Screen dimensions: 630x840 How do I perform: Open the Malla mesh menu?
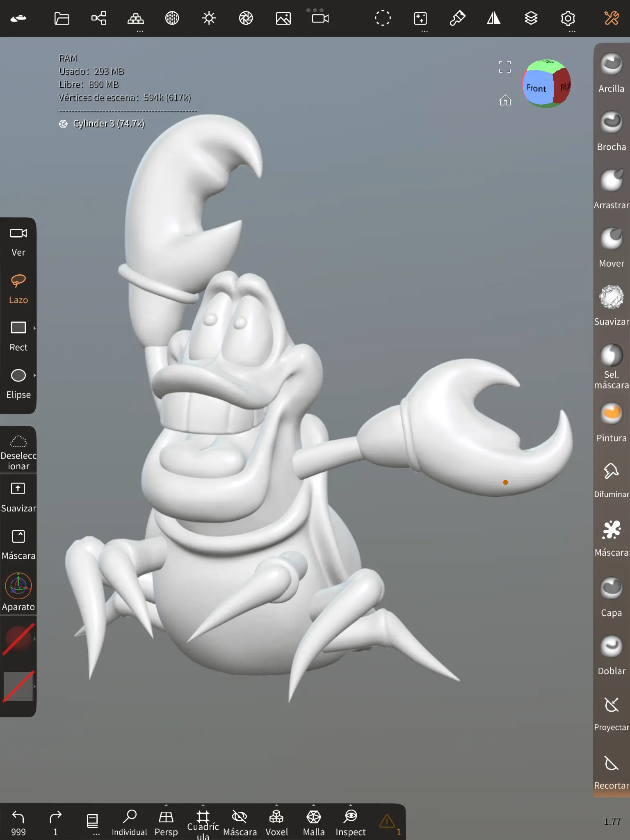point(314,822)
